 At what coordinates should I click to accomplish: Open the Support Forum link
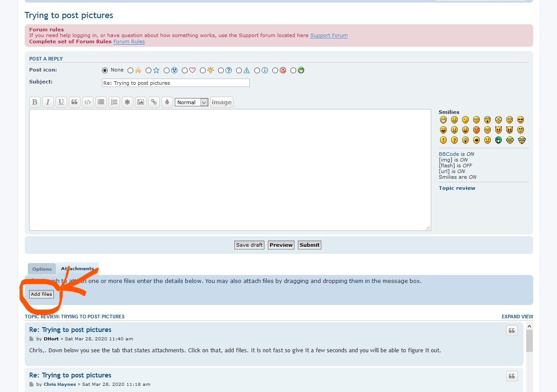[x=329, y=35]
